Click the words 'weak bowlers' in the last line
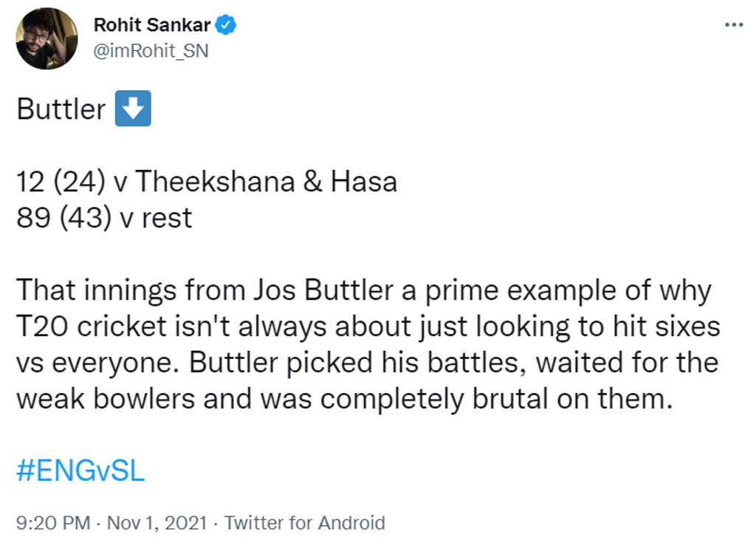 106,399
